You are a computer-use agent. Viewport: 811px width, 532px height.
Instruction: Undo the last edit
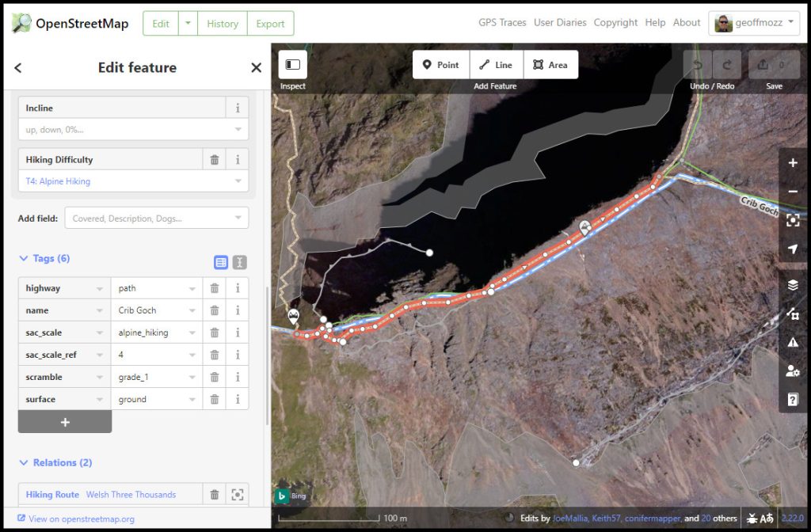coord(697,65)
